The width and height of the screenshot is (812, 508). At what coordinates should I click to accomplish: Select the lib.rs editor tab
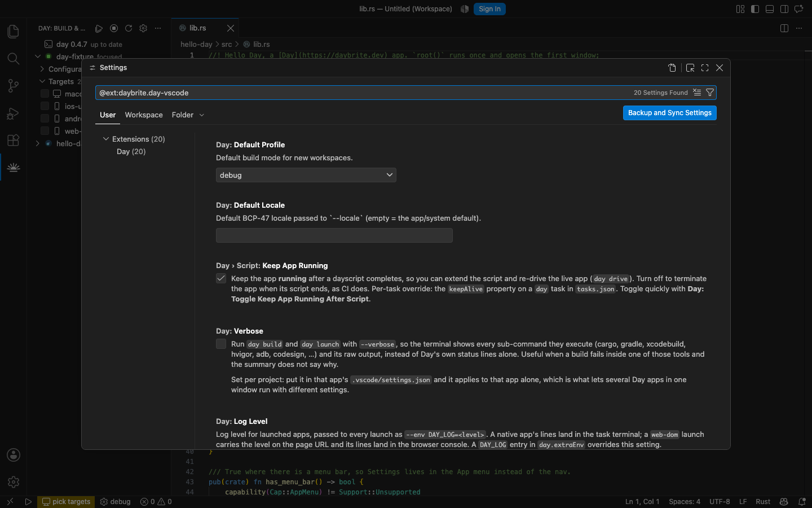[197, 28]
